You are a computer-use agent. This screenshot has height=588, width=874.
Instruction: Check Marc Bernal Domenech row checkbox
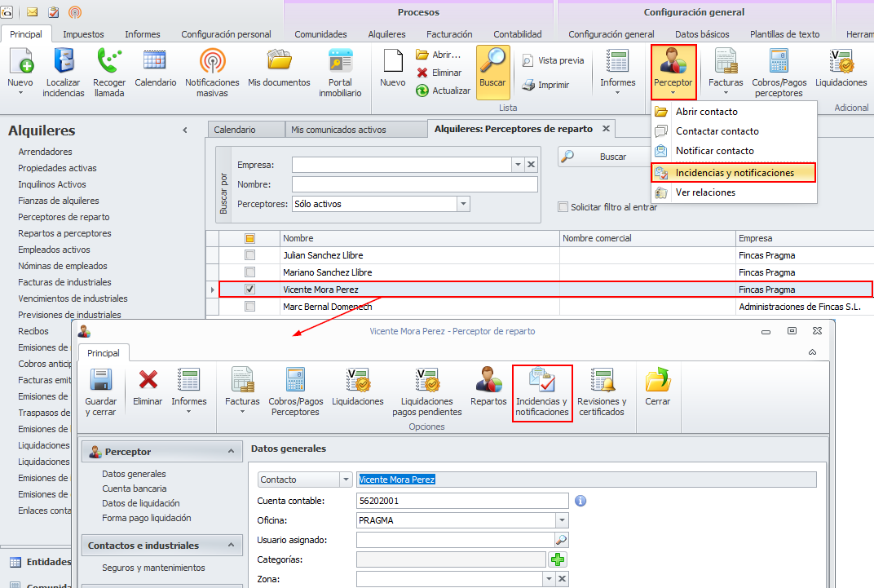249,307
